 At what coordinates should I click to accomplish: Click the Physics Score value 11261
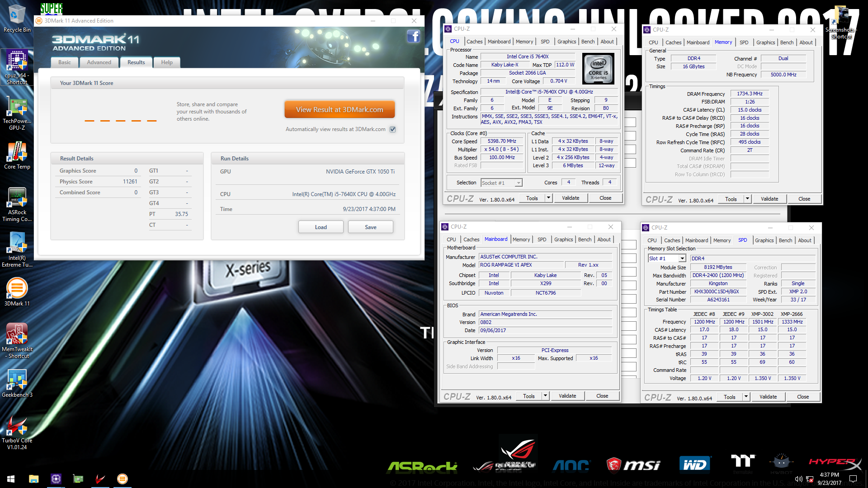coord(130,182)
